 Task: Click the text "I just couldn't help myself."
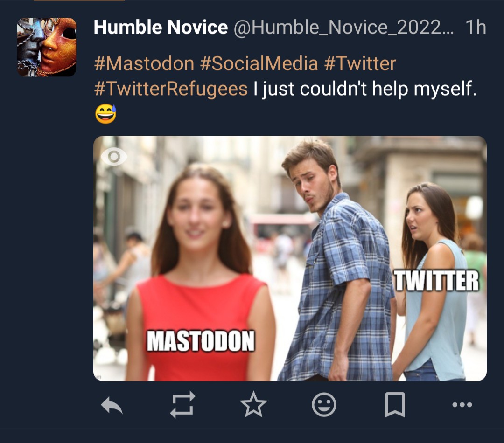[365, 88]
